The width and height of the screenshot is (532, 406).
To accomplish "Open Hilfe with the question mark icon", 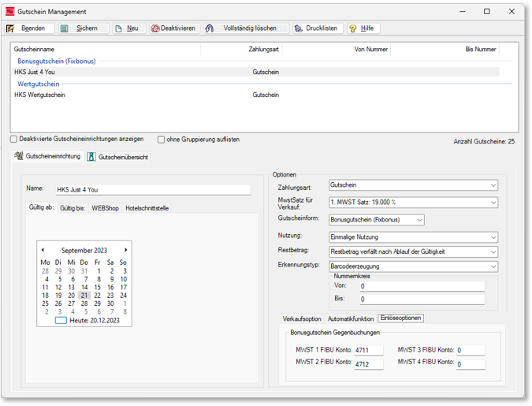I will [x=353, y=28].
